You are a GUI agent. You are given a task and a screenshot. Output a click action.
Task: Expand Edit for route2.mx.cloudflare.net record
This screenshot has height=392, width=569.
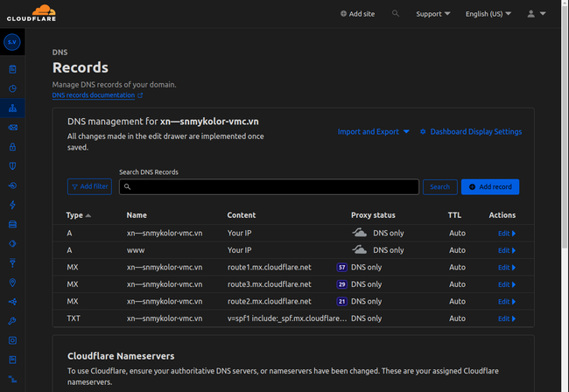(507, 301)
